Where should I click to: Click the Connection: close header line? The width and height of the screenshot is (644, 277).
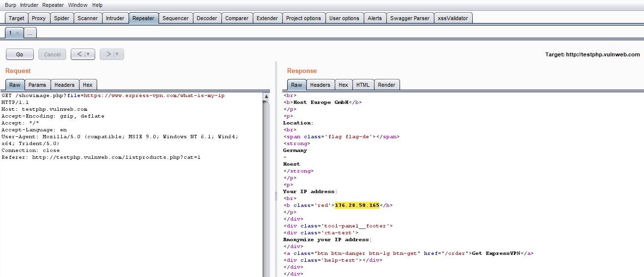[x=31, y=151]
